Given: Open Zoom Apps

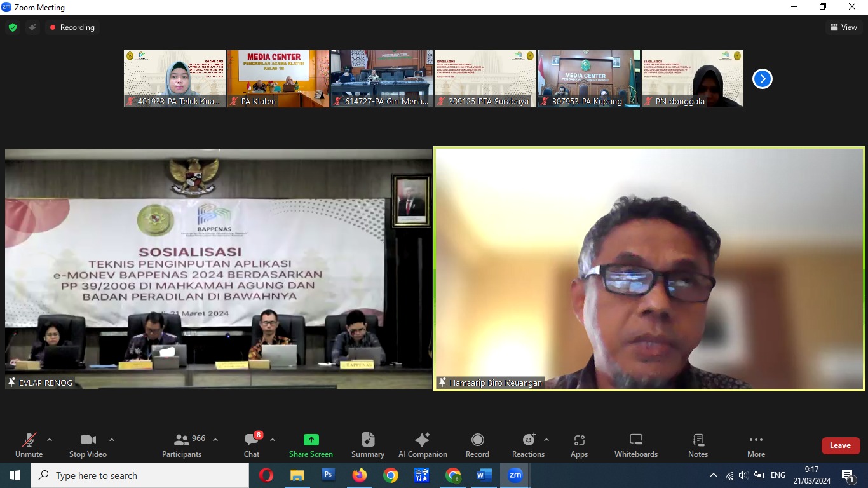Looking at the screenshot, I should pyautogui.click(x=579, y=445).
